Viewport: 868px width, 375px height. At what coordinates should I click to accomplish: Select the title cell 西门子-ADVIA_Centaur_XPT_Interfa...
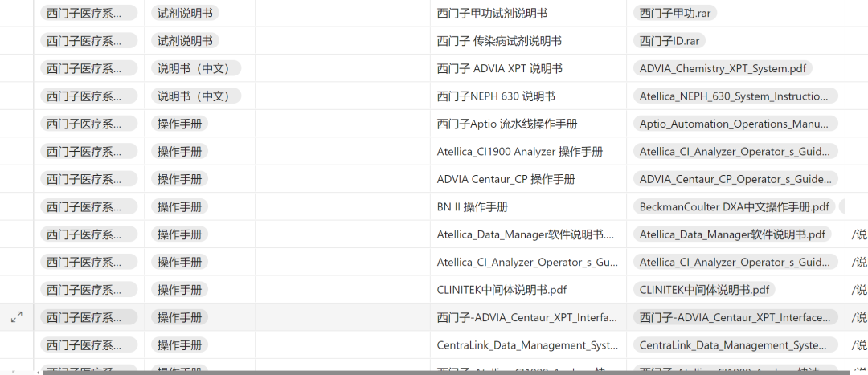(x=526, y=317)
